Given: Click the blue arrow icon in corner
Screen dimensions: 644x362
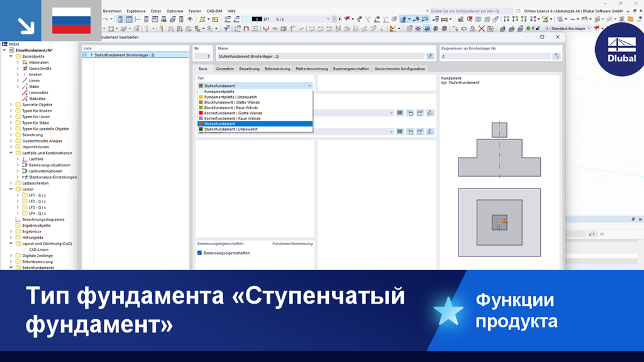Looking at the screenshot, I should pos(26,26).
